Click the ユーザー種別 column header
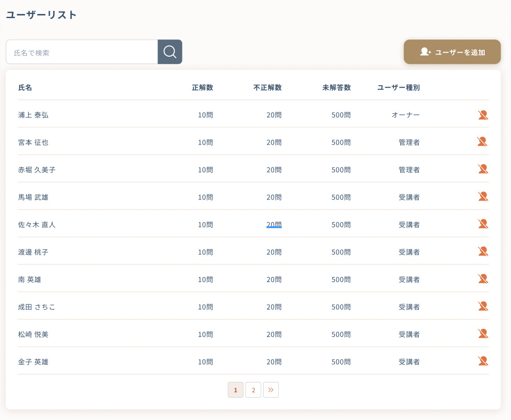The image size is (511, 420). click(x=398, y=88)
